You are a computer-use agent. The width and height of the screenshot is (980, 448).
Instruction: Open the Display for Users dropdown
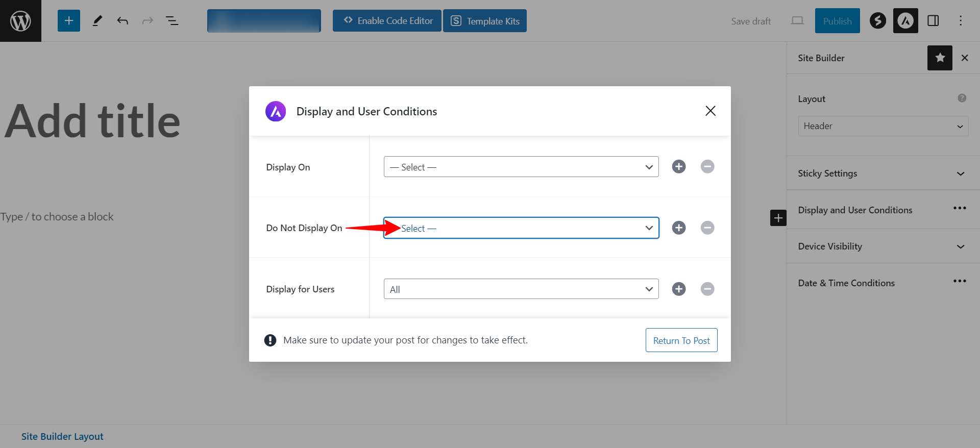(x=521, y=289)
